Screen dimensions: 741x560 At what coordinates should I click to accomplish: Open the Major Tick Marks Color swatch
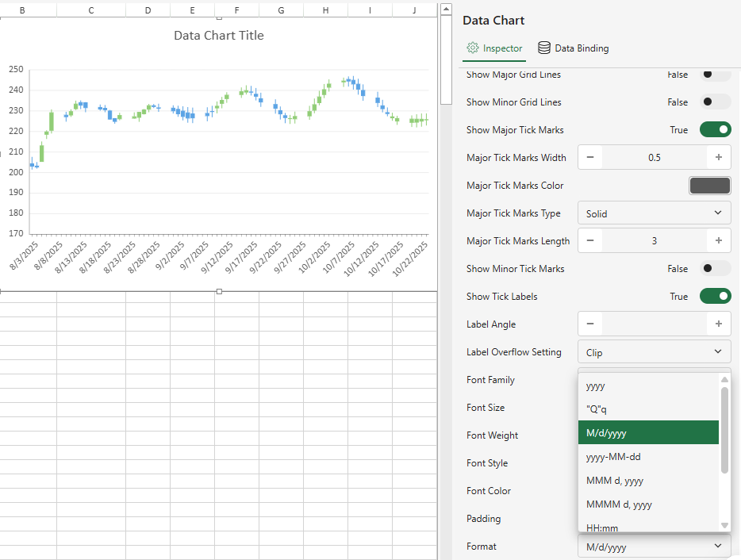pos(710,186)
